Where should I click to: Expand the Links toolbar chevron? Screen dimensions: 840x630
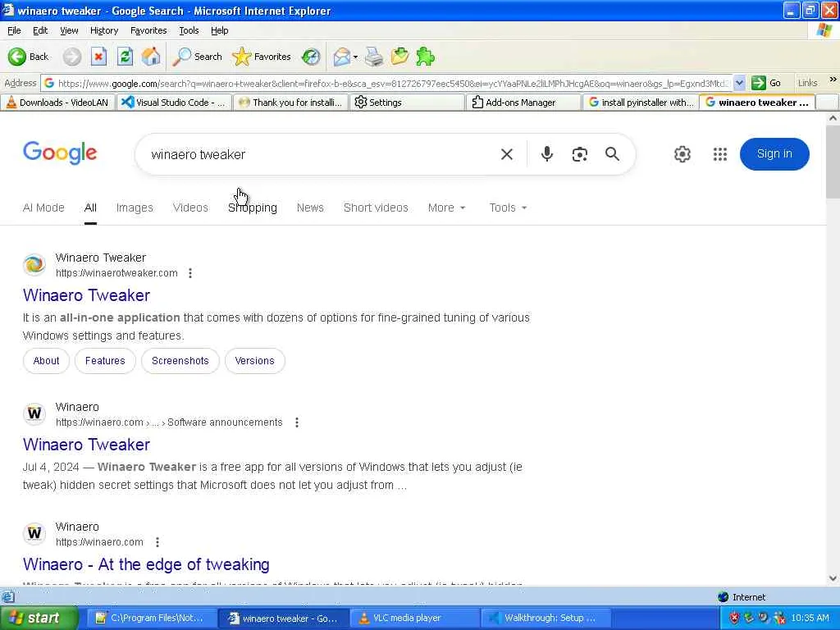pyautogui.click(x=833, y=80)
